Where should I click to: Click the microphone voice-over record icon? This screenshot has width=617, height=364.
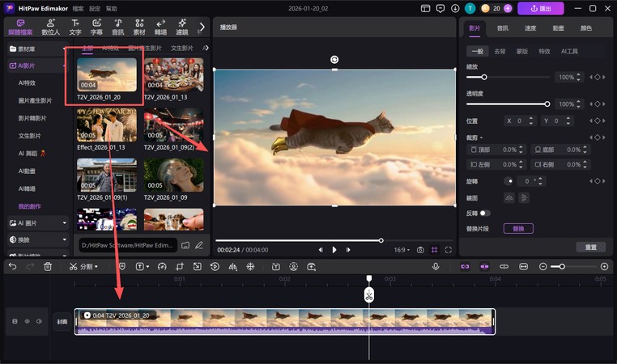click(436, 266)
